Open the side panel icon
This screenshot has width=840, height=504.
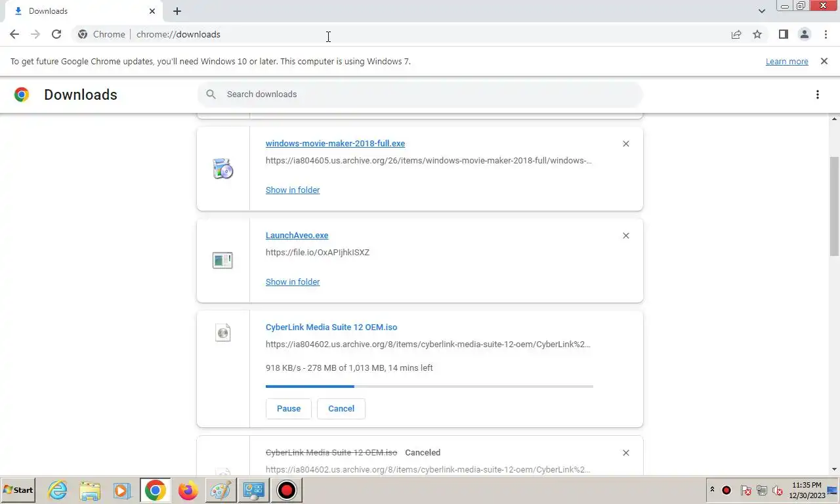point(783,34)
